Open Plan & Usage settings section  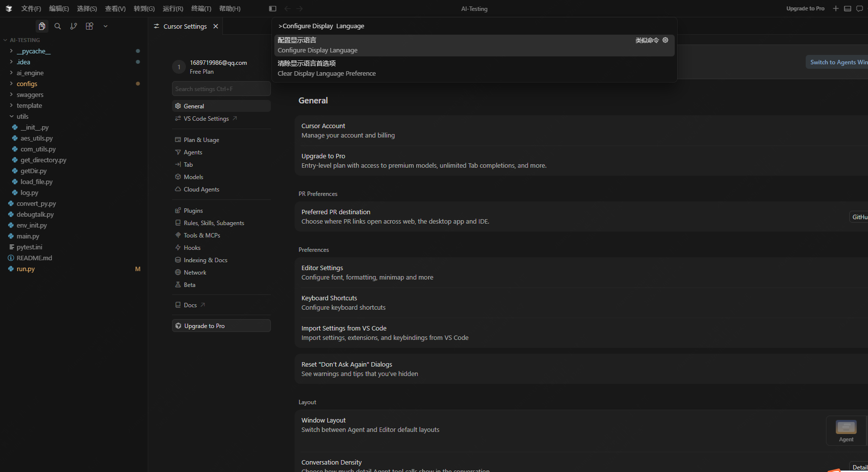click(x=221, y=140)
